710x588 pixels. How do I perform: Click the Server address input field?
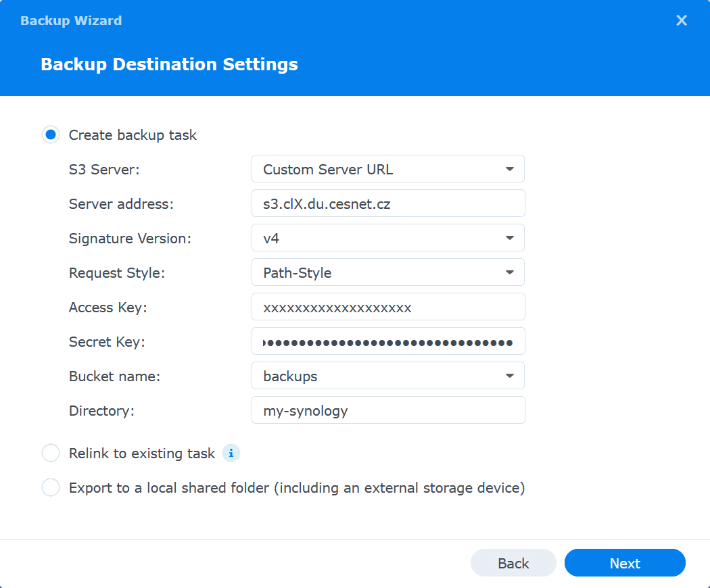[388, 203]
